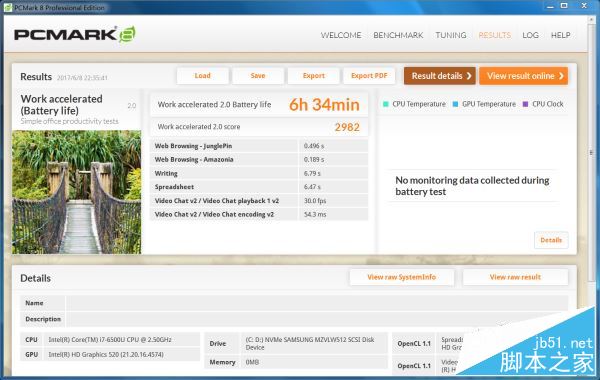This screenshot has height=380, width=600.
Task: Click View raw SystemInfo
Action: click(402, 277)
